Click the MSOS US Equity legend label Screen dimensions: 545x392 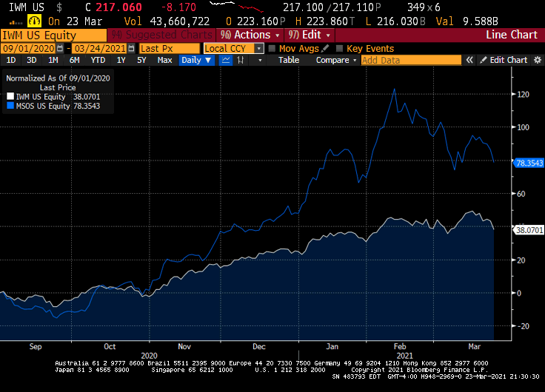[x=43, y=106]
